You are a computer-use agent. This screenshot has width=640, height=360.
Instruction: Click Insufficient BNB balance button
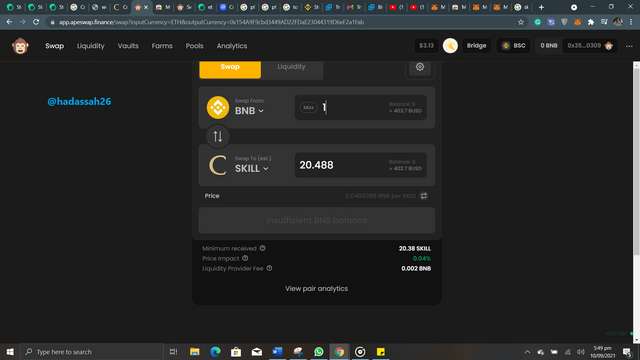click(x=317, y=220)
